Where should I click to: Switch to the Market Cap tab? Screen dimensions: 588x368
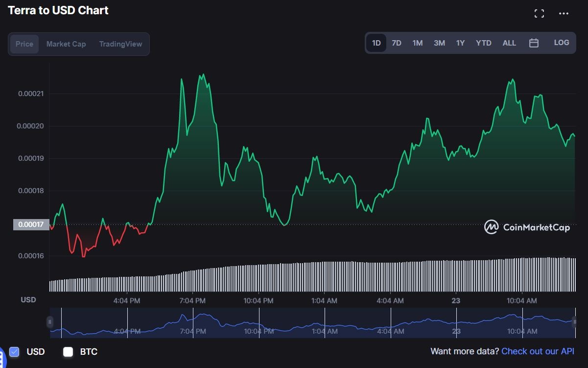(66, 44)
